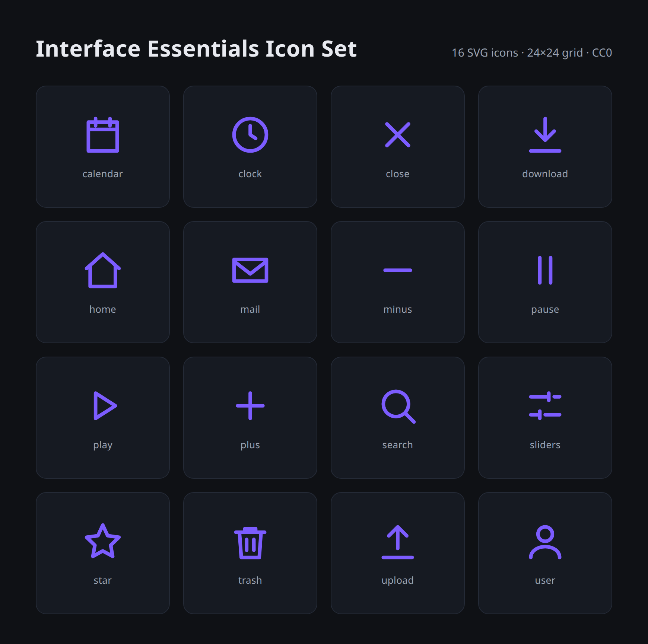
Task: Click the "search" label text
Action: click(x=398, y=445)
